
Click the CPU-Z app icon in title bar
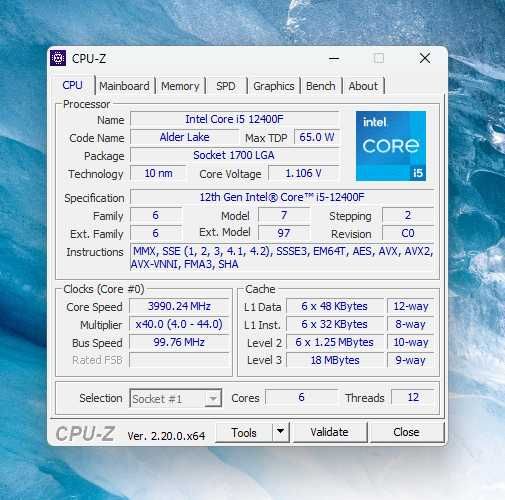point(58,58)
